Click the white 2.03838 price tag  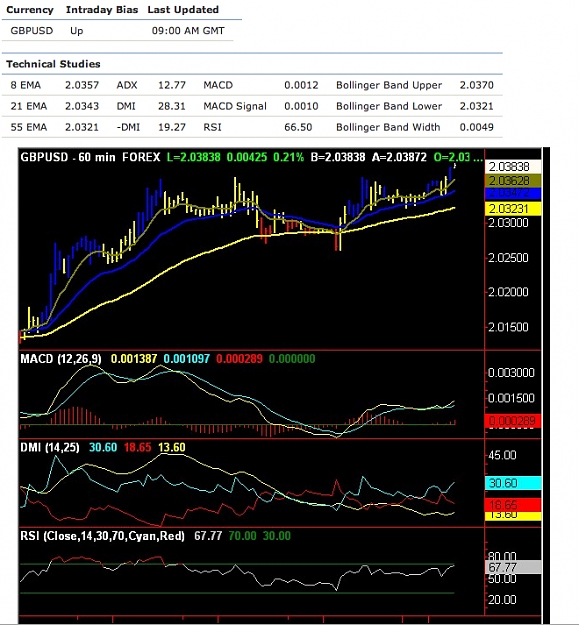(513, 167)
